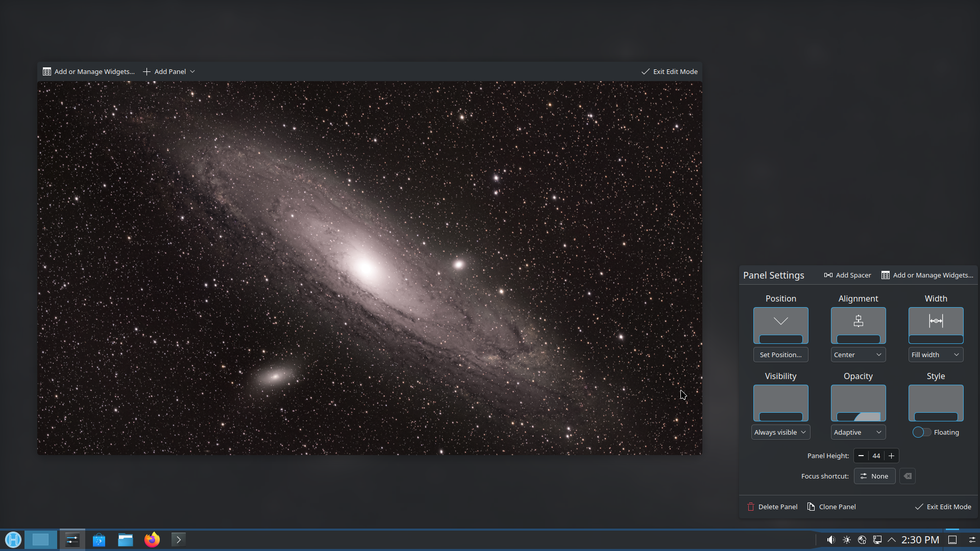This screenshot has width=980, height=551.
Task: Launch the Discover software store icon
Action: pos(99,540)
